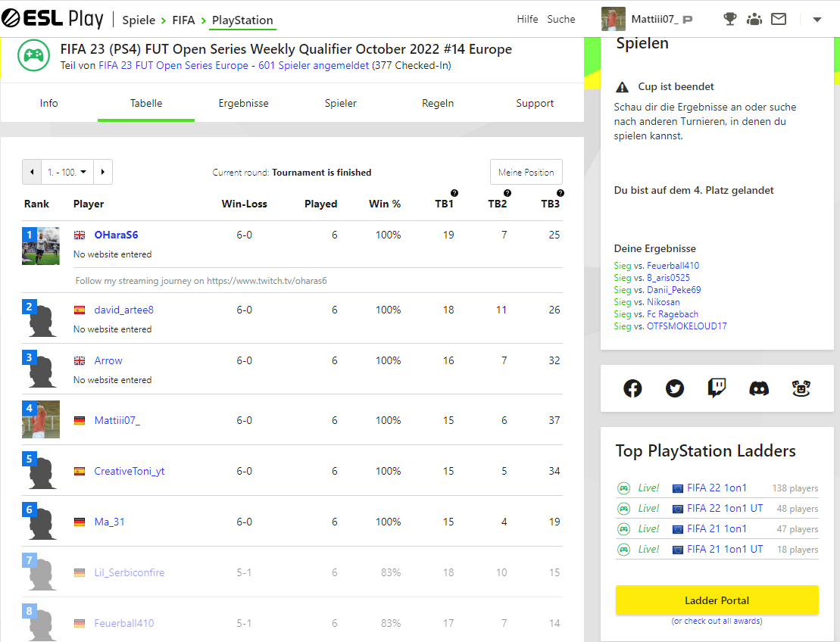This screenshot has height=642, width=840.
Task: Open player Arrow profile link
Action: tap(108, 360)
